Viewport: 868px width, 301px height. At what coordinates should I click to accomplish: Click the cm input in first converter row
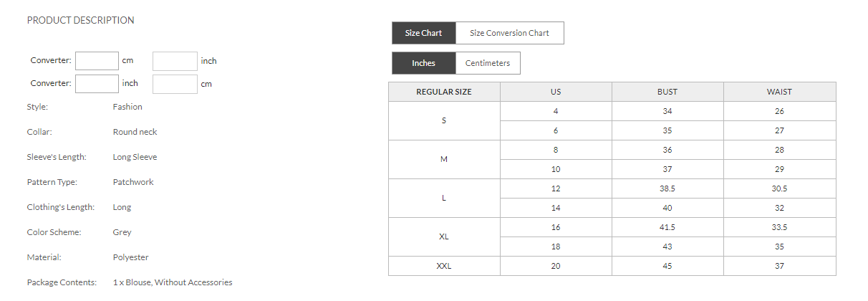(x=97, y=61)
